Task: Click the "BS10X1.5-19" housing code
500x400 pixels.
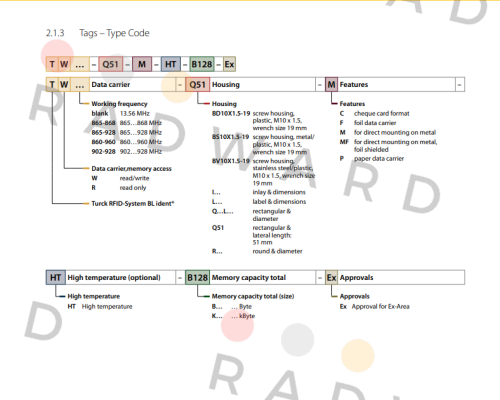Action: click(x=230, y=137)
